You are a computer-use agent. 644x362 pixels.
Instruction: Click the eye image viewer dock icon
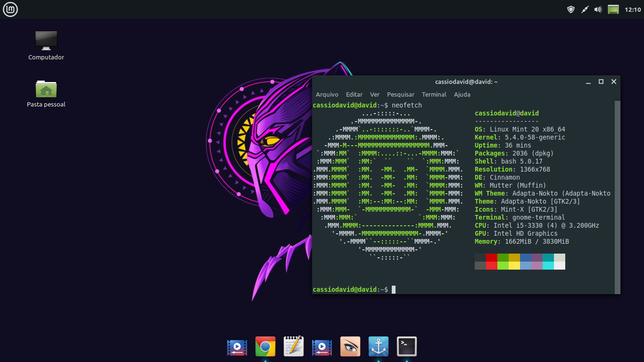click(x=350, y=346)
